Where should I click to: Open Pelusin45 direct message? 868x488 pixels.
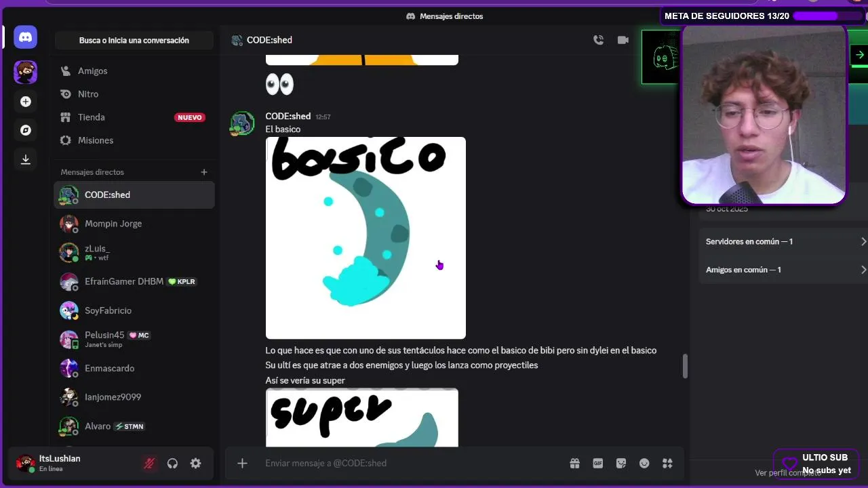pyautogui.click(x=134, y=340)
